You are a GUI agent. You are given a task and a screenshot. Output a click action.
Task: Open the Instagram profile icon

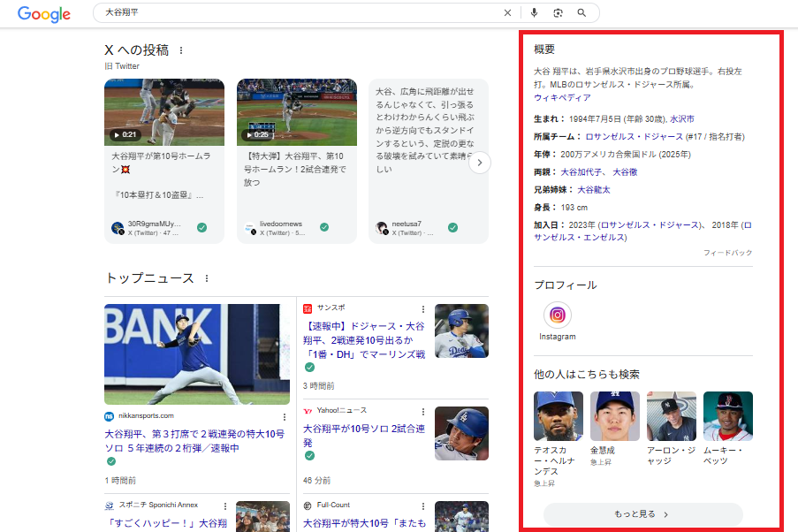point(558,315)
